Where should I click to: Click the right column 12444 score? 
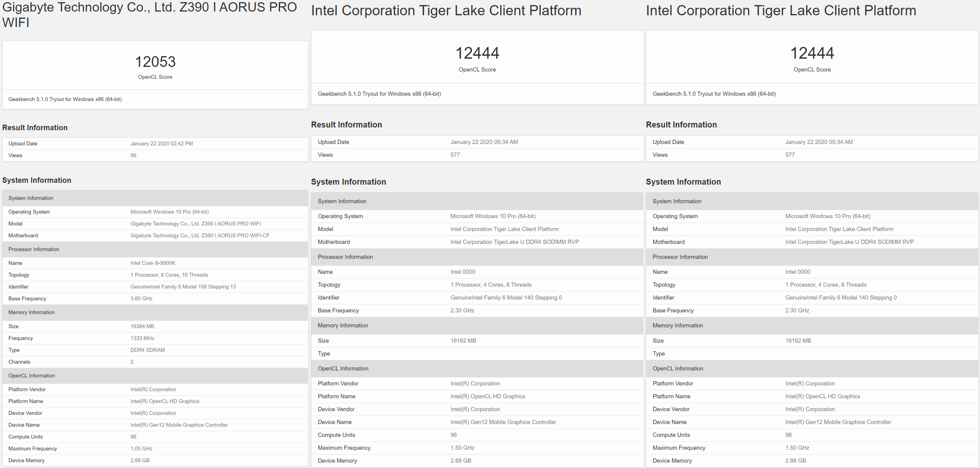[x=812, y=53]
